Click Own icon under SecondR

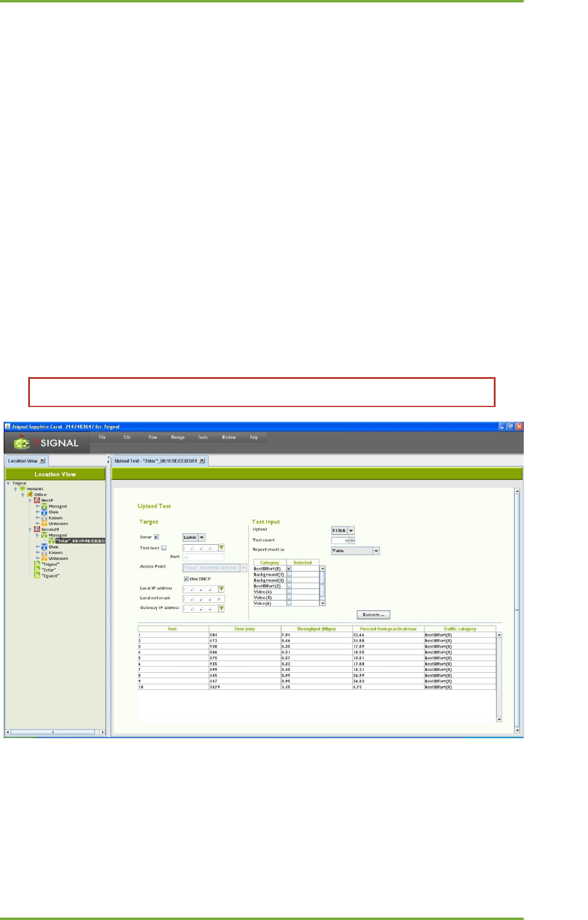point(44,547)
